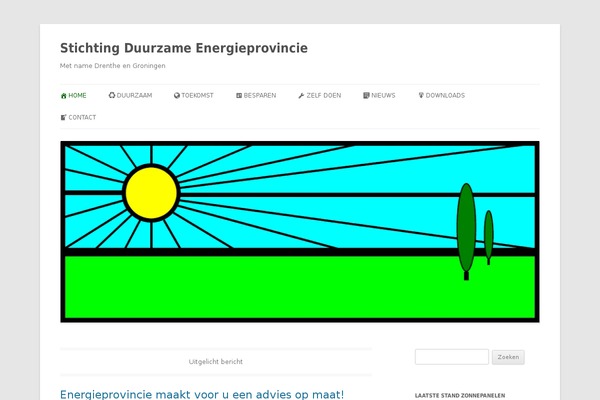This screenshot has height=400, width=600.
Task: Go to the TOEKOMST page
Action: 194,96
